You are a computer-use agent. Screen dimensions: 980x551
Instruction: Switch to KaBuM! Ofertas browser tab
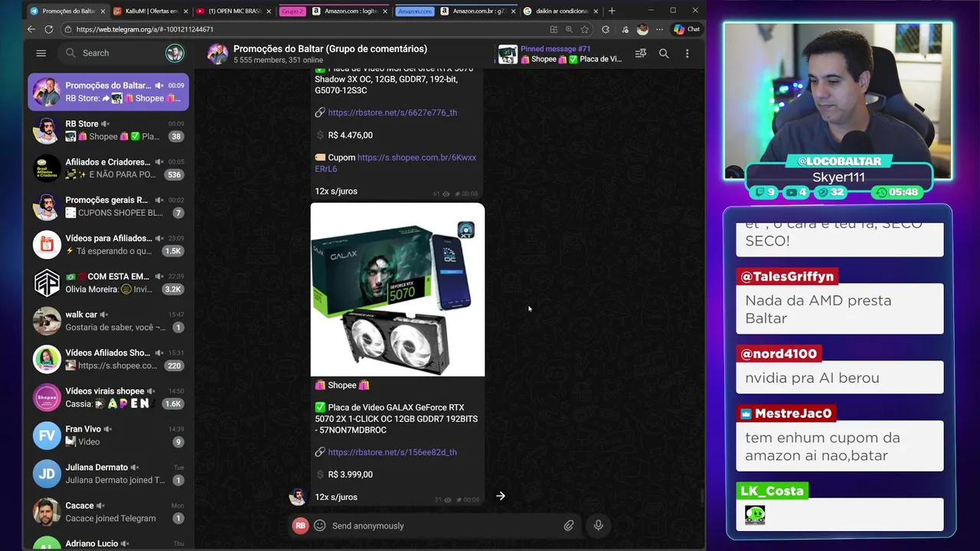[151, 11]
